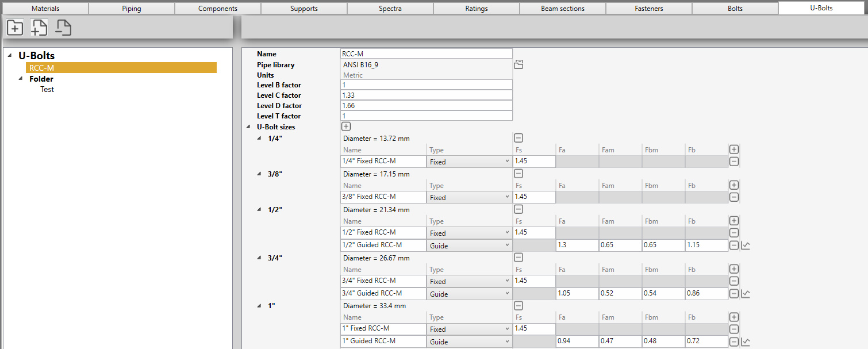Open the Beam sections tab
This screenshot has height=349, width=868.
pos(562,9)
